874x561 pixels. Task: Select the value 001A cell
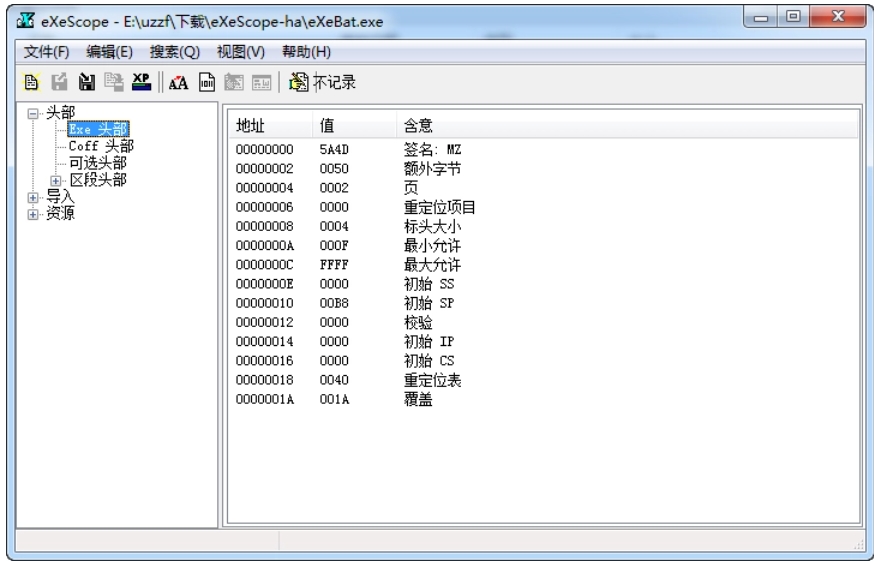[x=334, y=399]
